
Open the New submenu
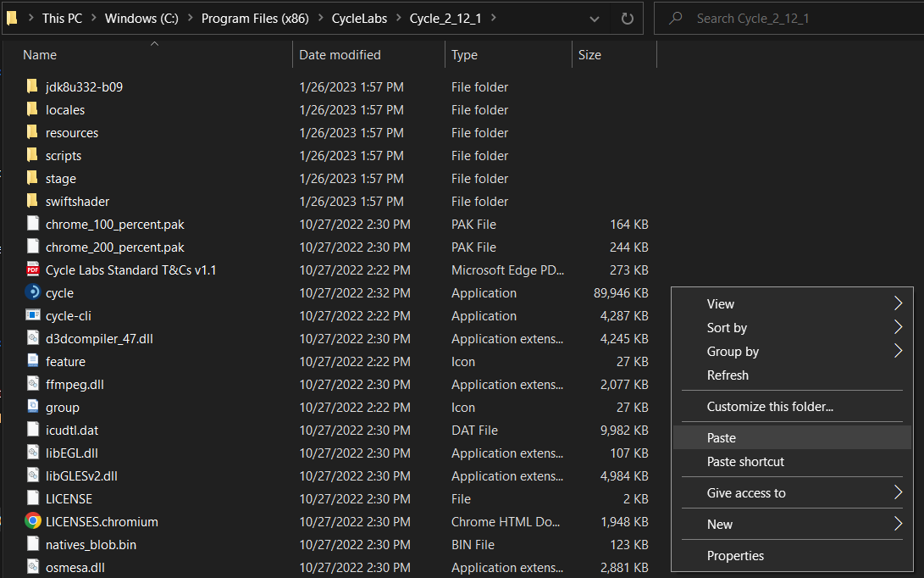(x=792, y=525)
